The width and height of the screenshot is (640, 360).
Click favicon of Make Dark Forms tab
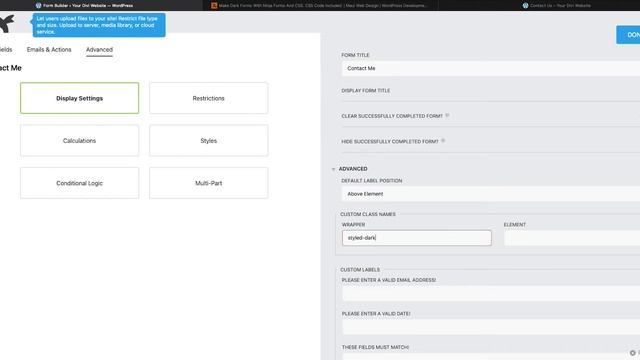[214, 6]
